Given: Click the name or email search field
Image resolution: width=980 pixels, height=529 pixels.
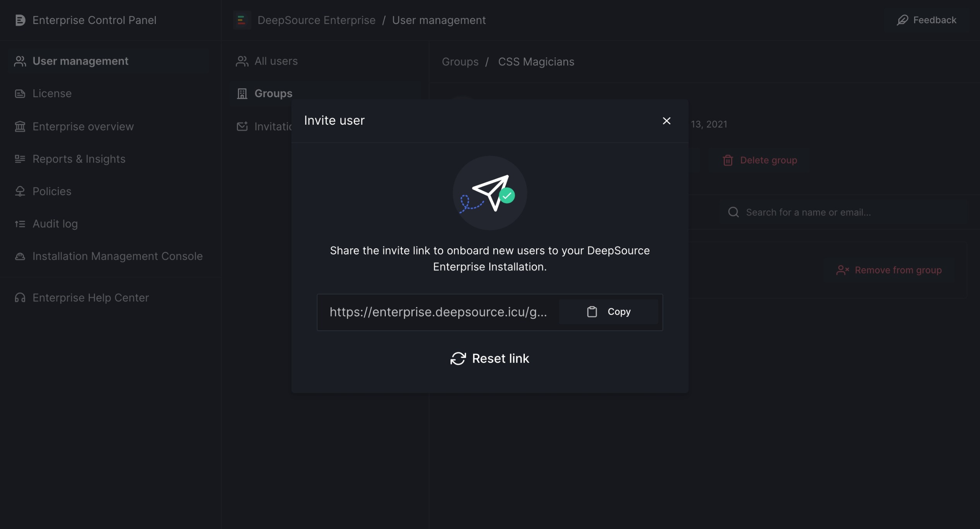Looking at the screenshot, I should click(809, 212).
